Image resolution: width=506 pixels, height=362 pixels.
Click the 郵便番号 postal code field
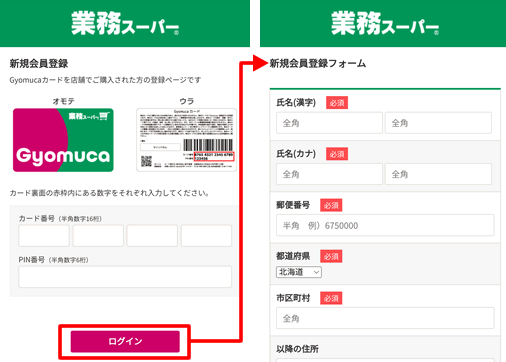[x=385, y=225]
